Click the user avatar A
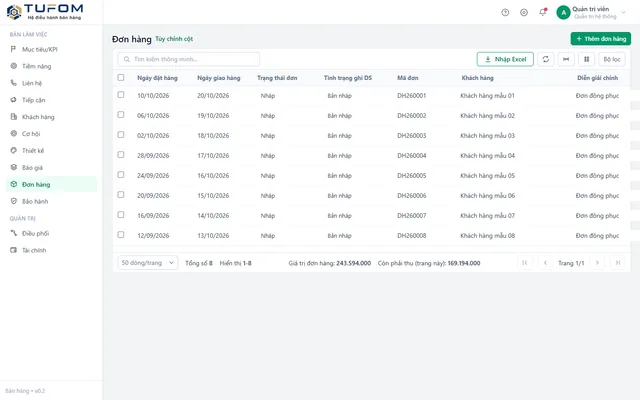The width and height of the screenshot is (640, 400). (x=563, y=13)
